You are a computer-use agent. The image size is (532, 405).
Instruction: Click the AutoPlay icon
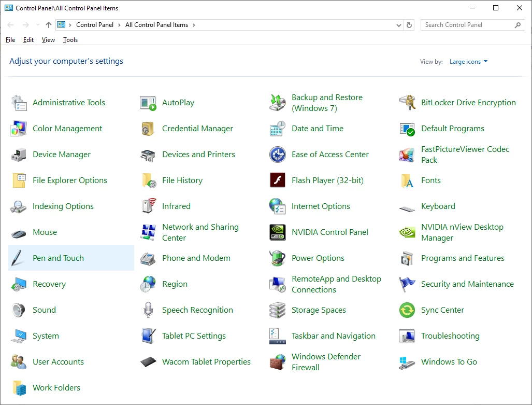(x=148, y=103)
